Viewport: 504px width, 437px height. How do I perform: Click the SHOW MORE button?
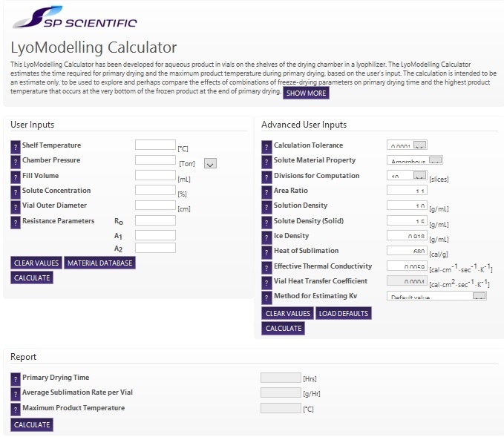click(x=306, y=93)
